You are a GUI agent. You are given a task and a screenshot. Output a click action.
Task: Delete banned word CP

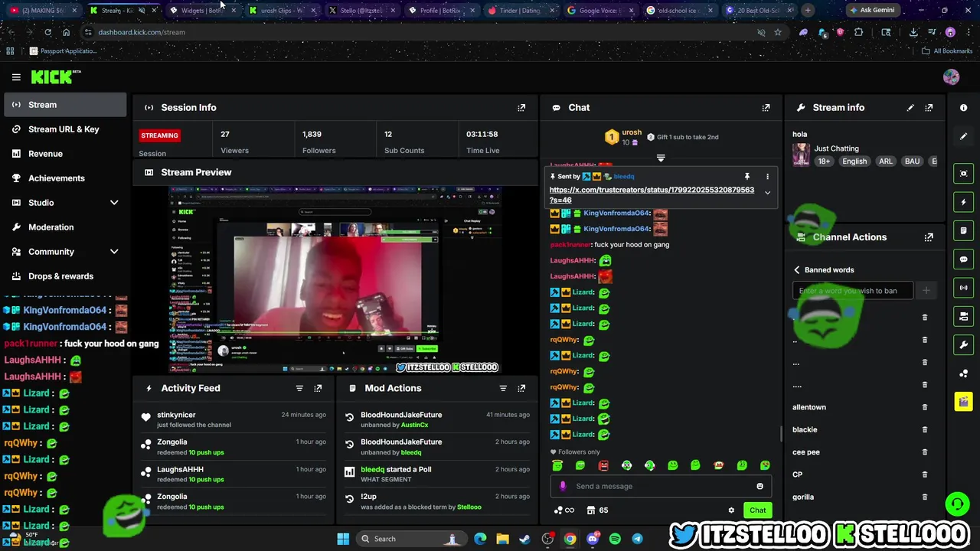coord(925,474)
